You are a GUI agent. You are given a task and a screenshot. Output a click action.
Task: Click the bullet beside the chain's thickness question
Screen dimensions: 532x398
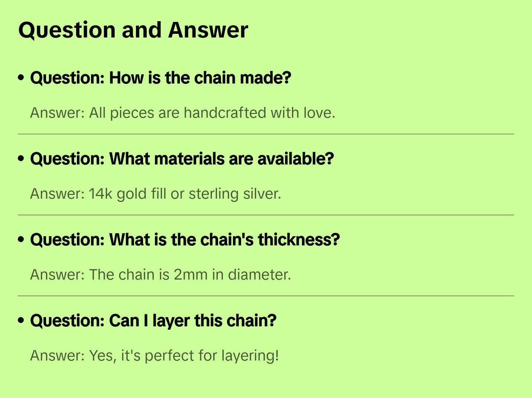tap(21, 239)
